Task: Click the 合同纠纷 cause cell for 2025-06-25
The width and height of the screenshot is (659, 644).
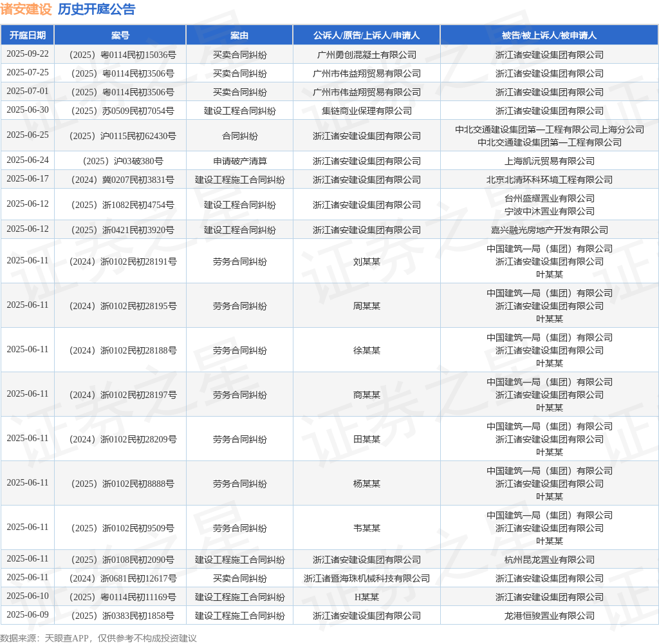Action: coord(239,136)
